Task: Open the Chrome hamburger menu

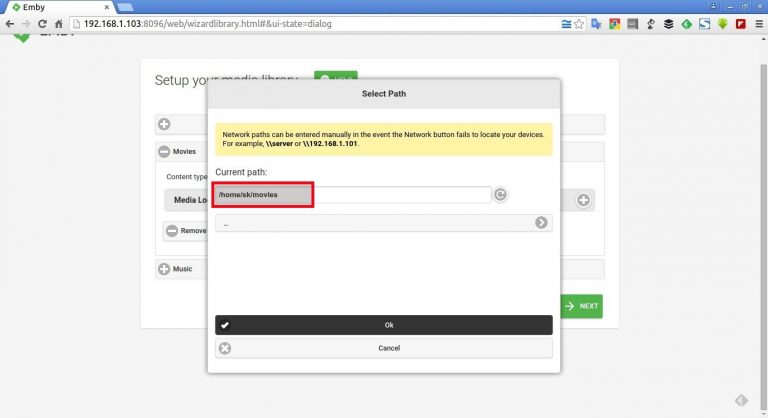Action: (759, 24)
